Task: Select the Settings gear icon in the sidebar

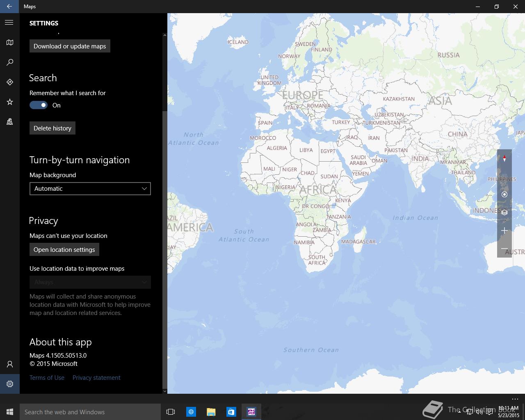Action: coord(9,384)
